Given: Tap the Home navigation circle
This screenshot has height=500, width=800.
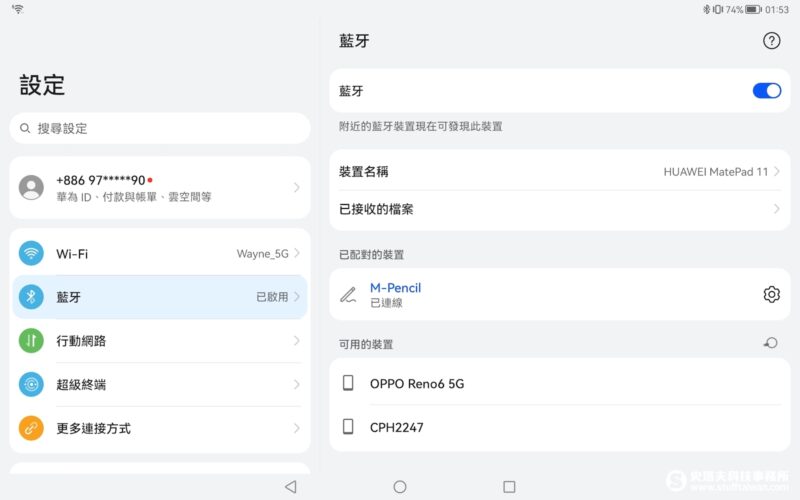Looking at the screenshot, I should pyautogui.click(x=400, y=487).
